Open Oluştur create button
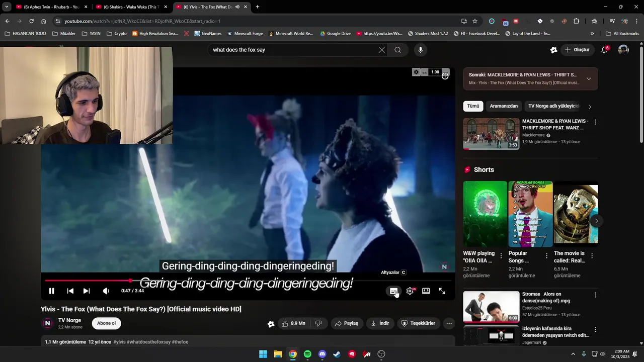The height and width of the screenshot is (362, 644). tap(577, 50)
